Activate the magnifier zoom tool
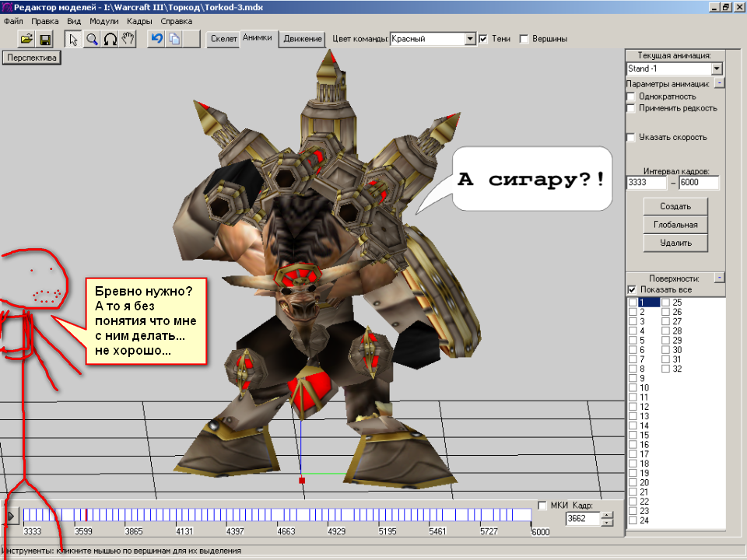747x560 pixels. (x=92, y=39)
